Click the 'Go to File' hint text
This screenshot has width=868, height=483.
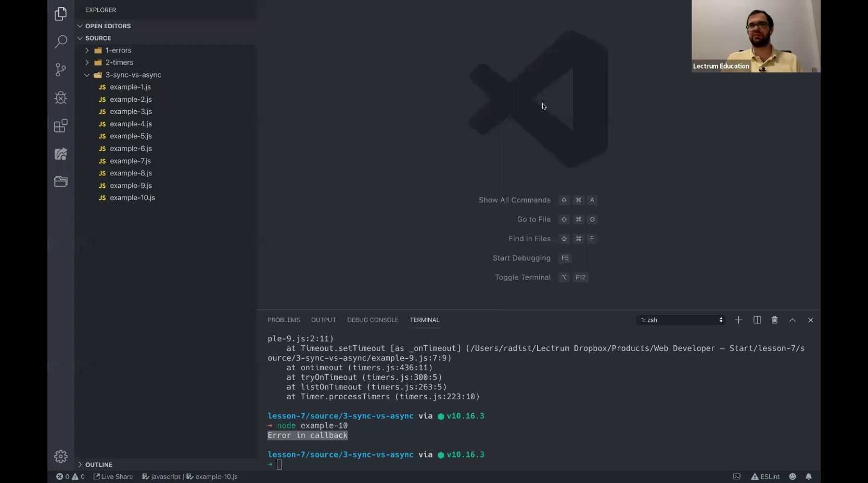[534, 219]
